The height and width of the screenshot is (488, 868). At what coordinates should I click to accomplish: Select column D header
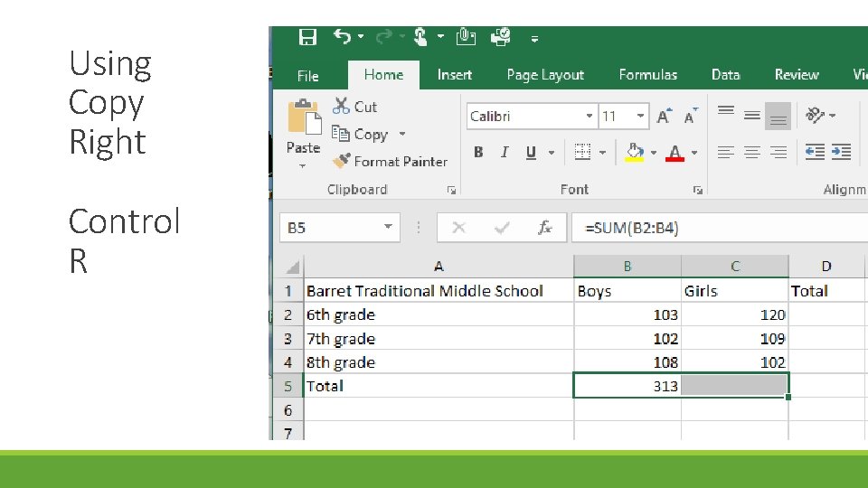(x=826, y=267)
